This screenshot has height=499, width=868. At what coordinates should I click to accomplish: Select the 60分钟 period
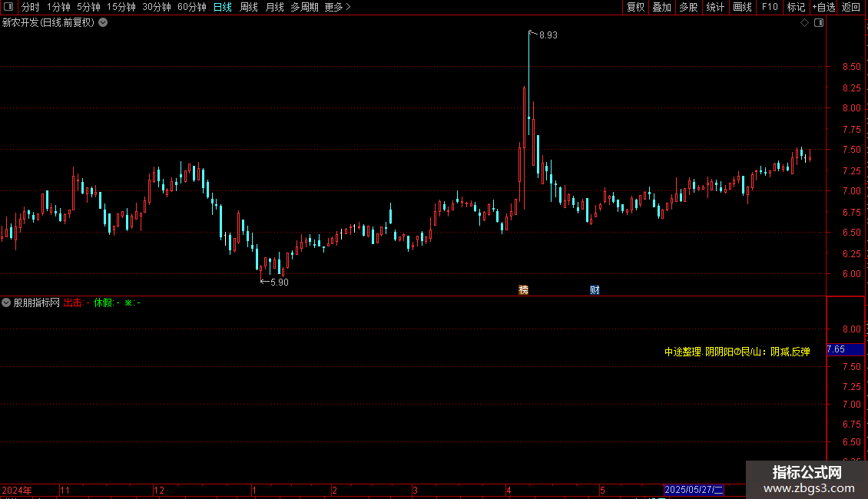tap(192, 7)
